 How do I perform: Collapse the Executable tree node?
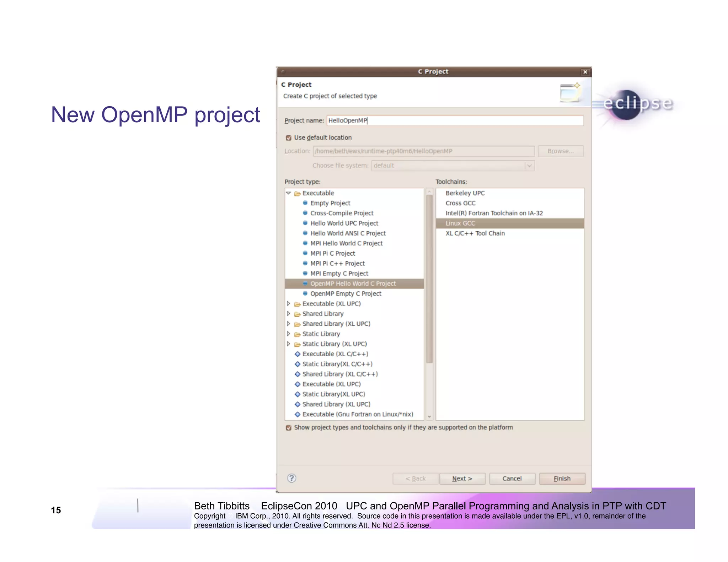tap(288, 193)
